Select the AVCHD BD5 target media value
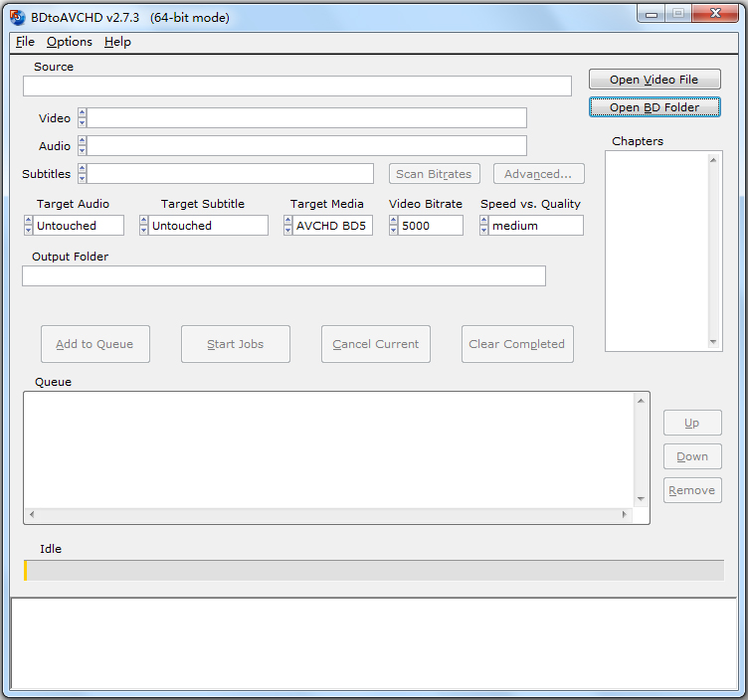 [332, 225]
